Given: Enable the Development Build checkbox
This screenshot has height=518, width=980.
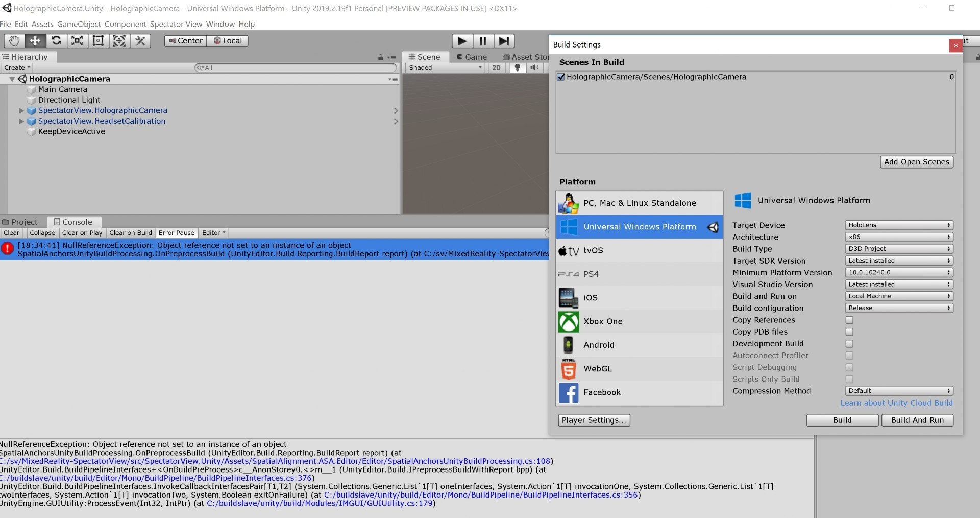Looking at the screenshot, I should (x=849, y=344).
